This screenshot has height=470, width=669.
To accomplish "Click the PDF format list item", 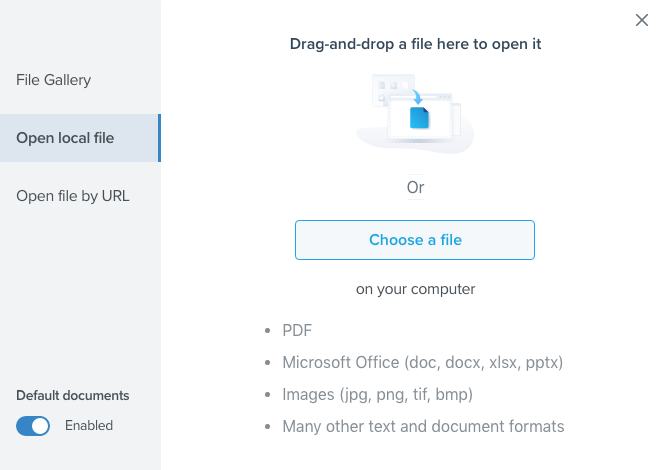I will [x=298, y=330].
